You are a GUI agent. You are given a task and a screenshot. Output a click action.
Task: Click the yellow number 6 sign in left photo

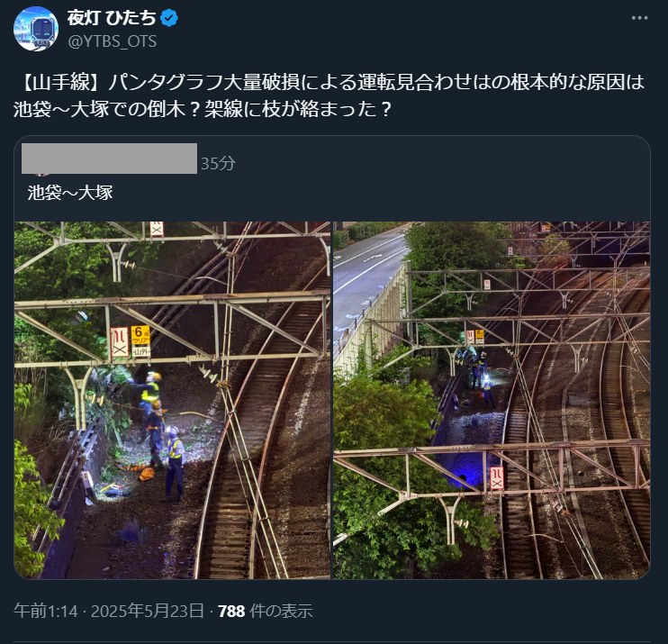click(x=140, y=337)
